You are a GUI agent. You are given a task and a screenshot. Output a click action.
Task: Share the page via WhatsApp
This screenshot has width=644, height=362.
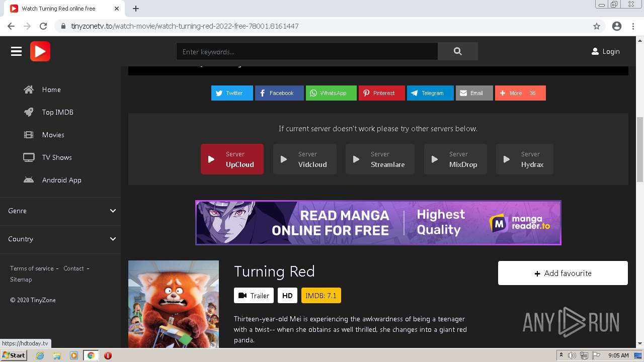pyautogui.click(x=331, y=93)
